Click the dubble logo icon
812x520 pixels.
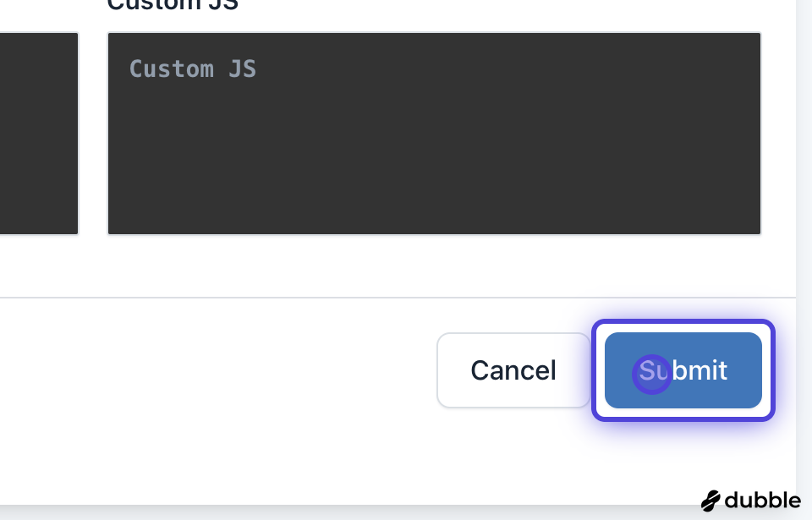[x=710, y=501]
